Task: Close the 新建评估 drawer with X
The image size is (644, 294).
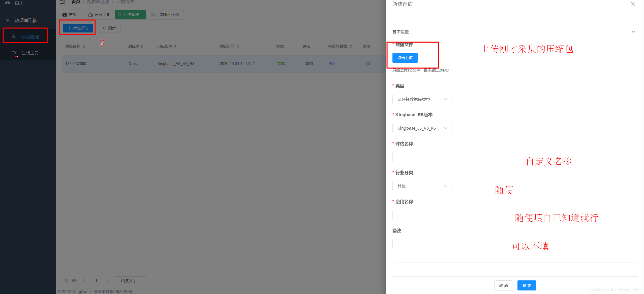Action: click(633, 4)
